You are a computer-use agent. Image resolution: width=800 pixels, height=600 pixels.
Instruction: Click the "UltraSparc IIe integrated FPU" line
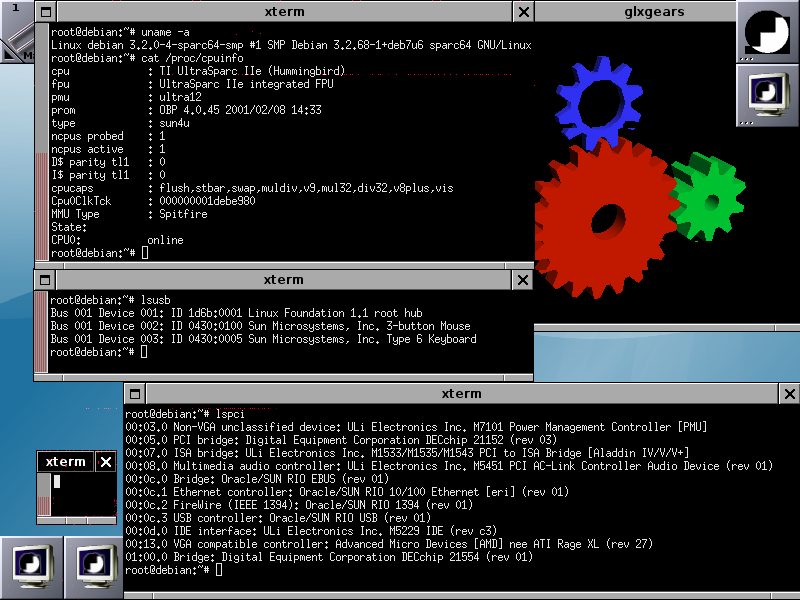click(192, 84)
